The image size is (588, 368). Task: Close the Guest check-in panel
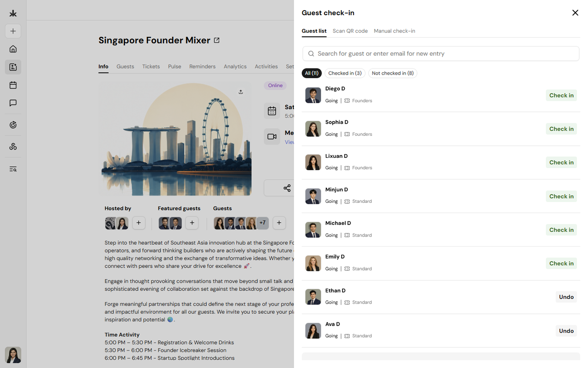pos(575,13)
